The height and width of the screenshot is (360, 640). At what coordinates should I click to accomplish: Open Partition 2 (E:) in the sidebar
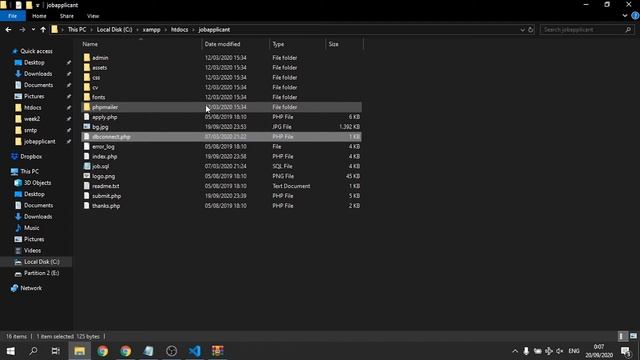[x=41, y=273]
